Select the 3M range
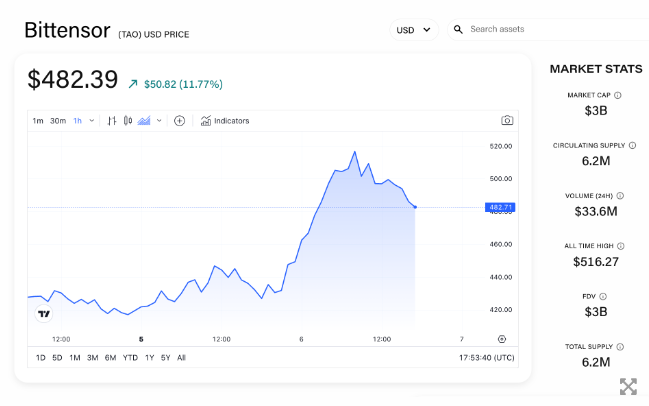 (x=93, y=358)
